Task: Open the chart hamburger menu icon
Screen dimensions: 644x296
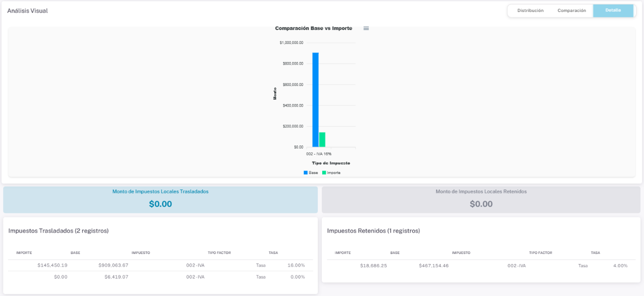Action: 366,28
